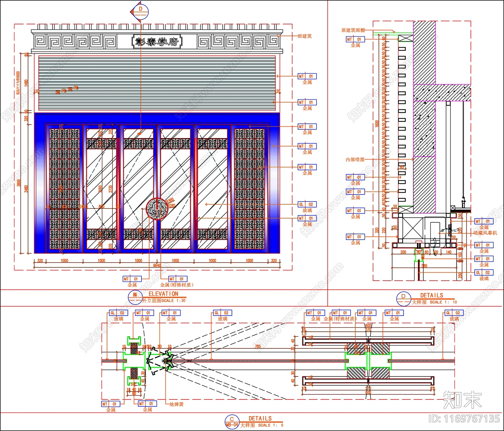
Task: Select the C MB-04 details title bubble
Action: click(x=232, y=422)
